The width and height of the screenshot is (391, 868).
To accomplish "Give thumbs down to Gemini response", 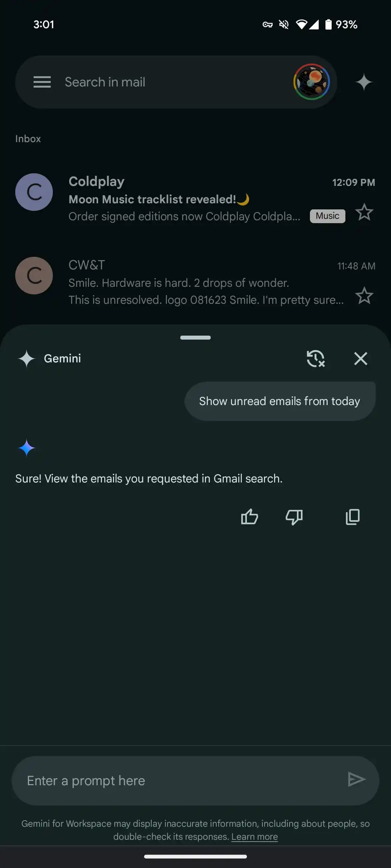I will [294, 516].
